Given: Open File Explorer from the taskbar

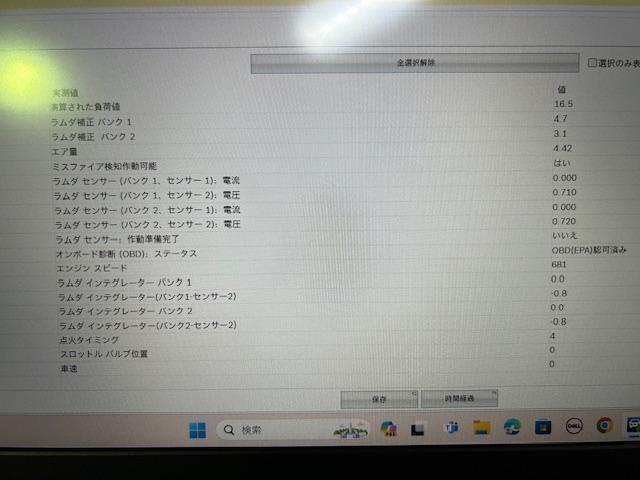Looking at the screenshot, I should pyautogui.click(x=481, y=428).
